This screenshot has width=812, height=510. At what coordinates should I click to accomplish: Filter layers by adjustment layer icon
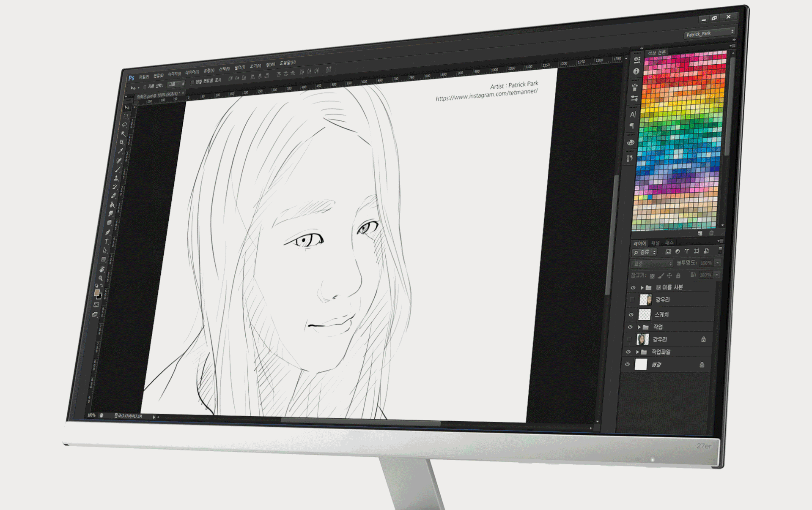coord(678,251)
